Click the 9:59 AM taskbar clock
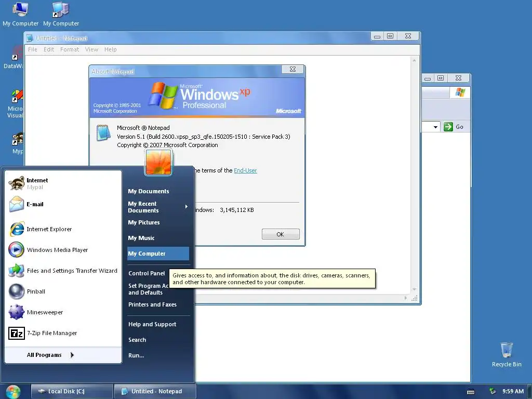Viewport: 532px width, 399px height. tap(513, 392)
